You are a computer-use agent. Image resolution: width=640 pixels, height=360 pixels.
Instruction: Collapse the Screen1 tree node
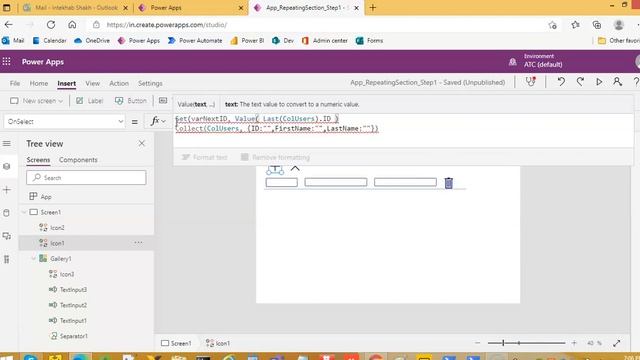[x=24, y=212]
